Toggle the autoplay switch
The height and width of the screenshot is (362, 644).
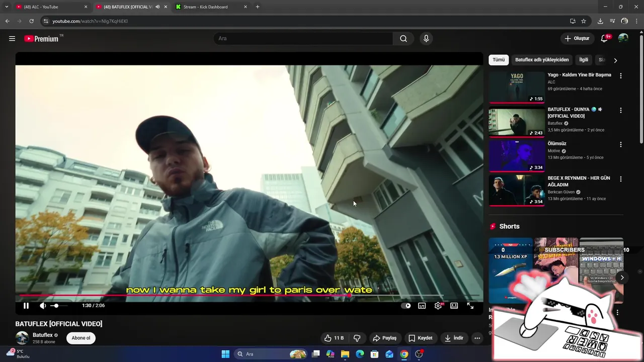pyautogui.click(x=406, y=306)
